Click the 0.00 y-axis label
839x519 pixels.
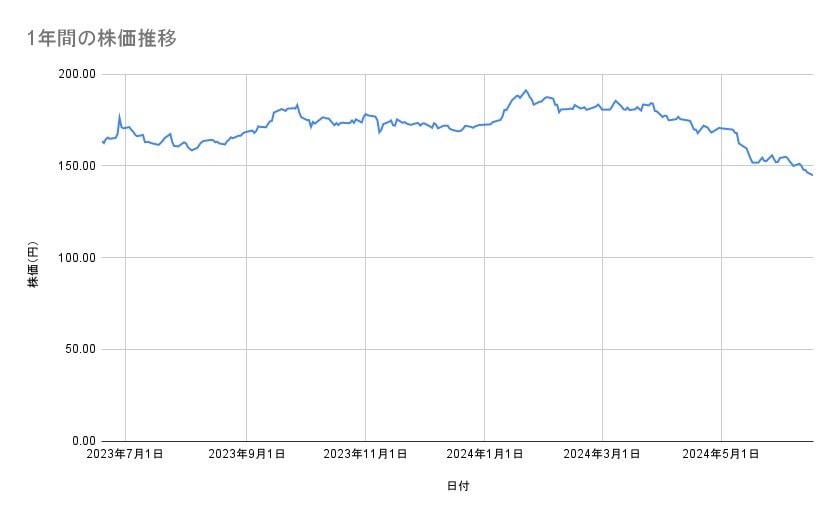coord(83,441)
